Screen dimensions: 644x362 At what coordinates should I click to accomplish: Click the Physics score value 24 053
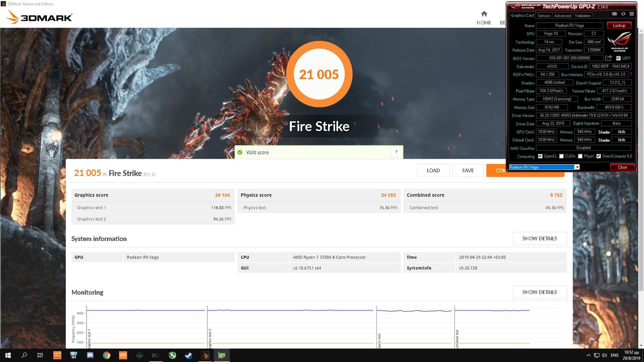point(389,195)
